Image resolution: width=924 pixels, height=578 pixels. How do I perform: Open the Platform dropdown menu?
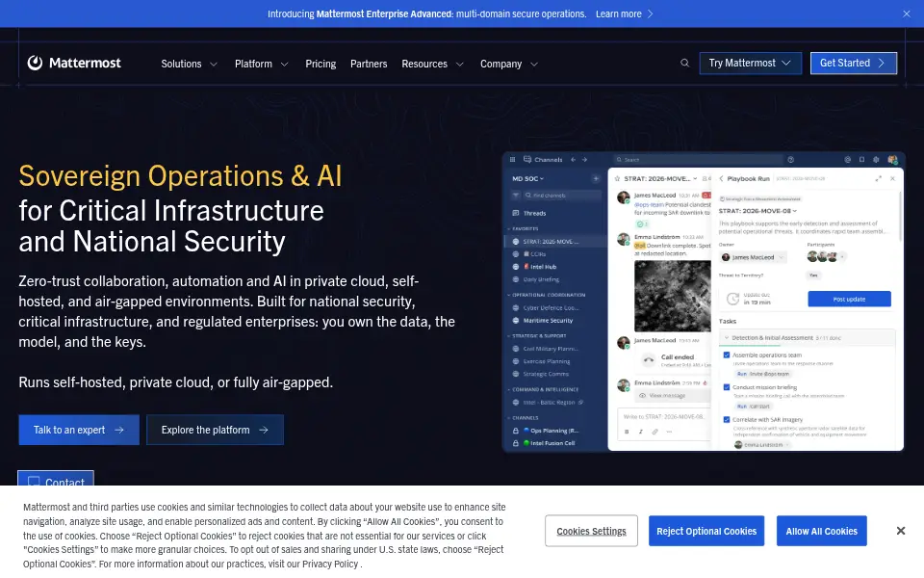tap(262, 64)
